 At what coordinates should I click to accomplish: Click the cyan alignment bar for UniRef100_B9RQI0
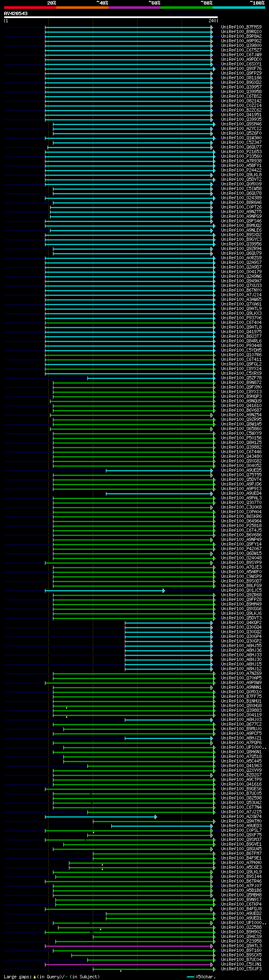(x=129, y=31)
